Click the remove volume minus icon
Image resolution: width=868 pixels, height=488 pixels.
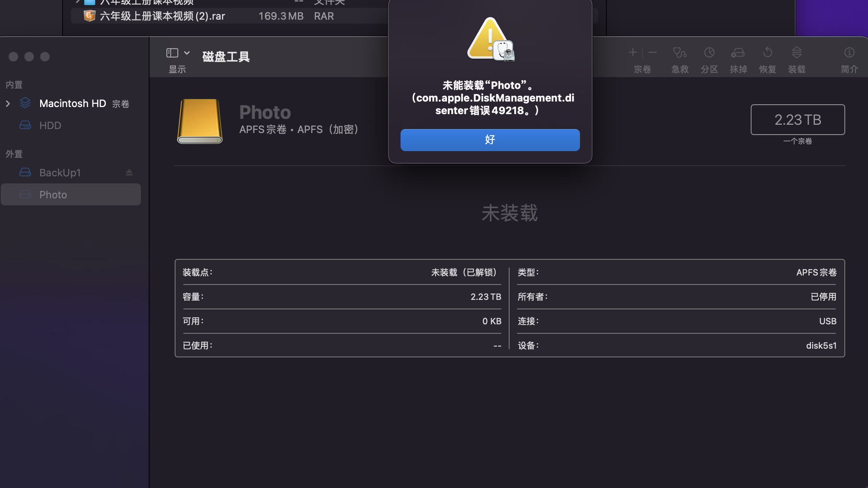coord(652,52)
